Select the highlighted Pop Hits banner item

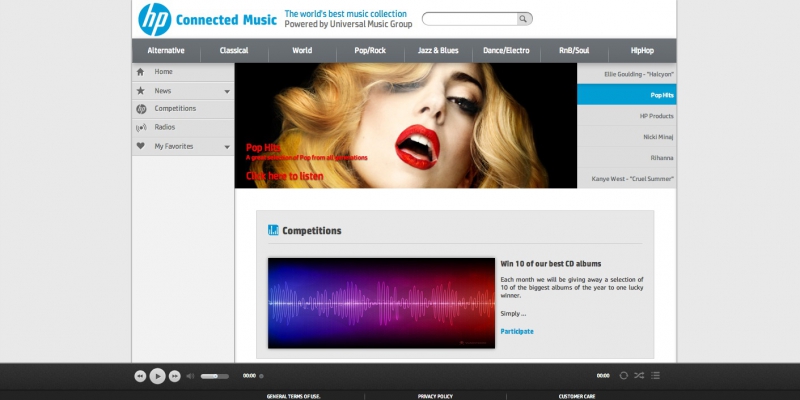[627, 95]
